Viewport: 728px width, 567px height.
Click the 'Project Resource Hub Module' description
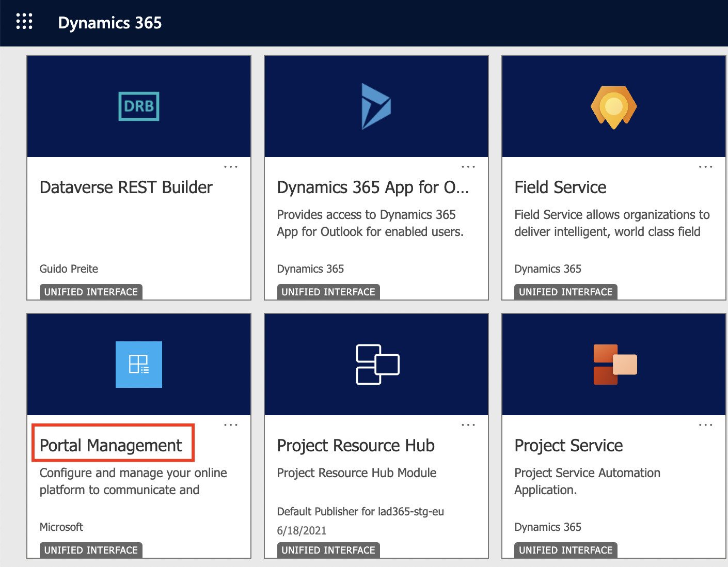[357, 473]
